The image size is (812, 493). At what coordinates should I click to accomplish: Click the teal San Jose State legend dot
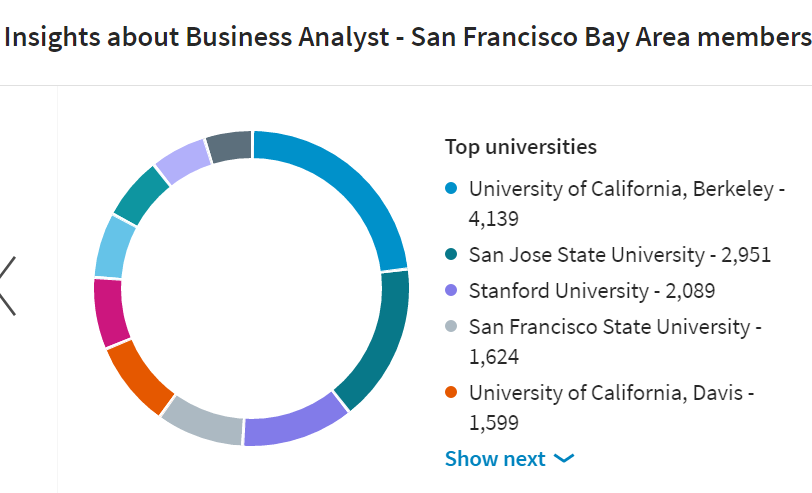(451, 255)
